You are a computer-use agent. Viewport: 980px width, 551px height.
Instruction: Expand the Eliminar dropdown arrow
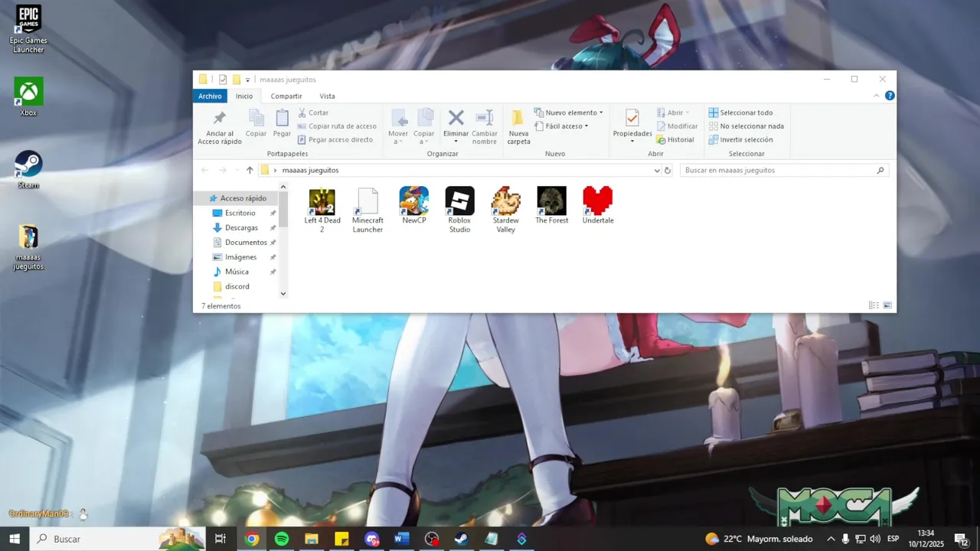tap(456, 142)
